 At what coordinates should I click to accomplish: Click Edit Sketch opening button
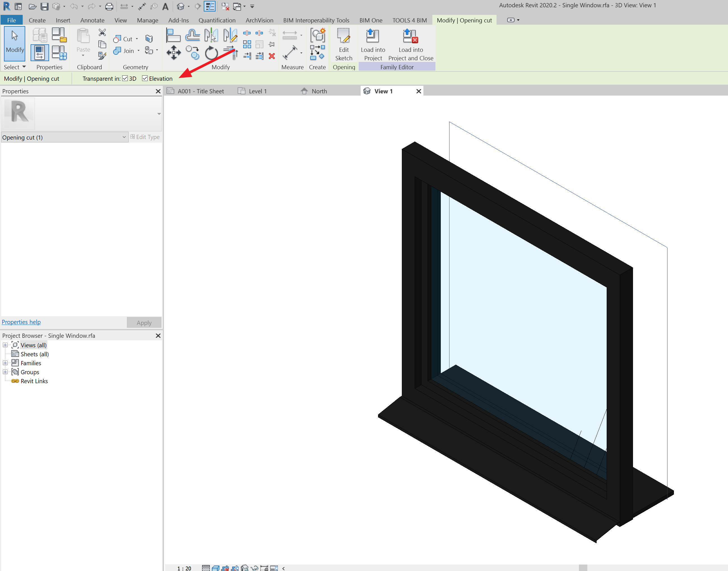344,45
